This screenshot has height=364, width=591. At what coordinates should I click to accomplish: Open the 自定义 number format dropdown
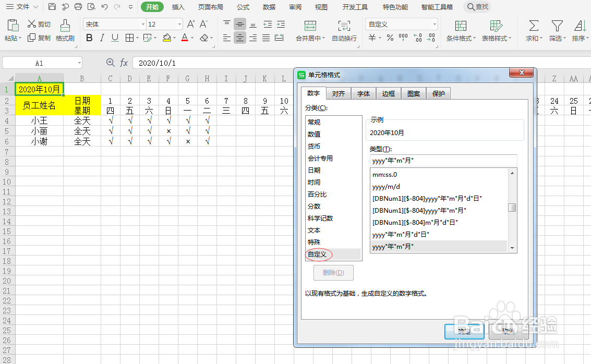click(435, 23)
